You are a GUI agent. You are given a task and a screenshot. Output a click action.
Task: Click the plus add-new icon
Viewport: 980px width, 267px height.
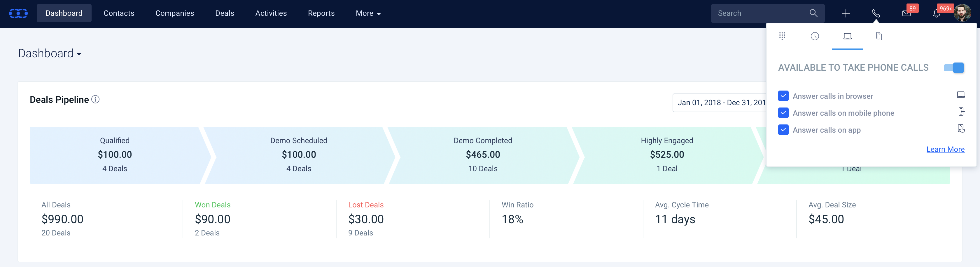pos(845,14)
